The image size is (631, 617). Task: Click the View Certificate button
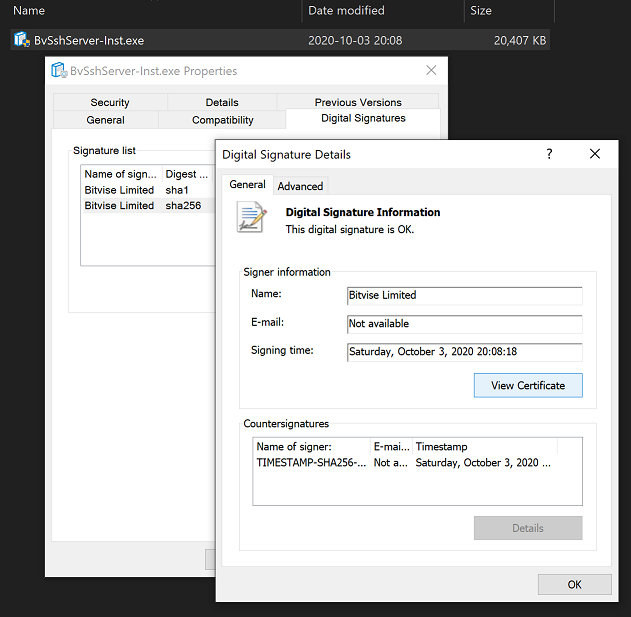tap(528, 386)
